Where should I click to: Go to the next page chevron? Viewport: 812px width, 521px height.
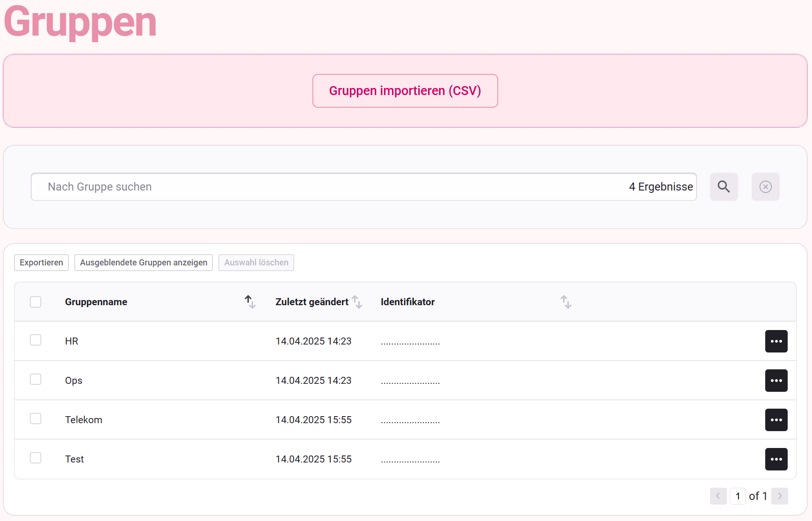tap(780, 496)
